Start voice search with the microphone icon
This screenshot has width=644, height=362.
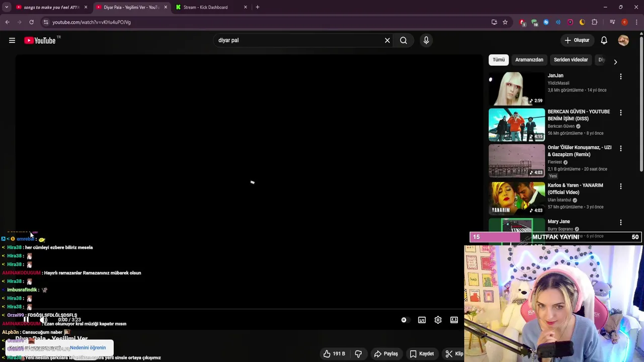pos(426,40)
